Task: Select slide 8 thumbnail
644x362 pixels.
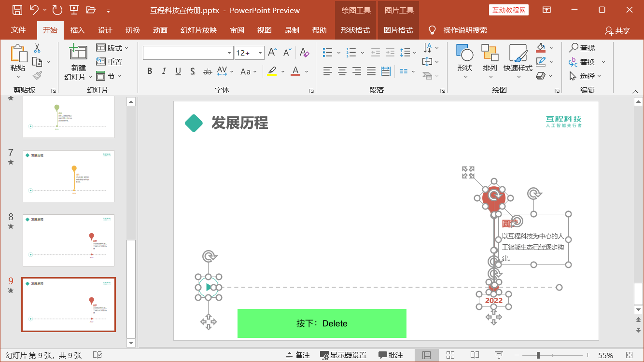Action: point(69,240)
